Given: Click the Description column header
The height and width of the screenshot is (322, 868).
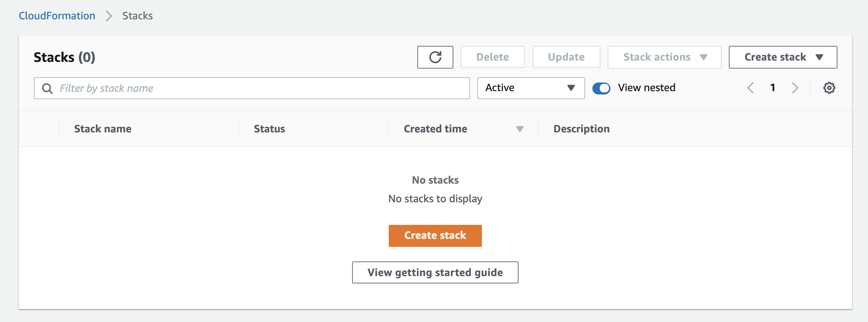Looking at the screenshot, I should tap(581, 129).
